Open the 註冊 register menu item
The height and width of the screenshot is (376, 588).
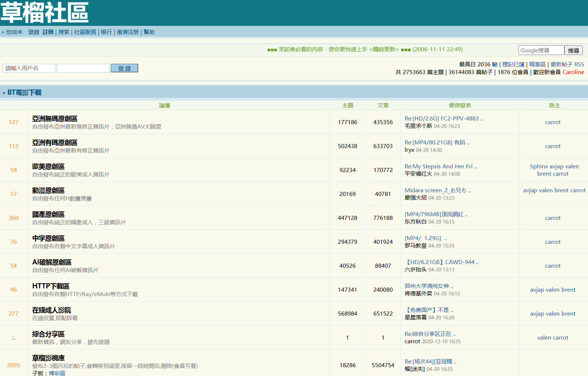[48, 32]
